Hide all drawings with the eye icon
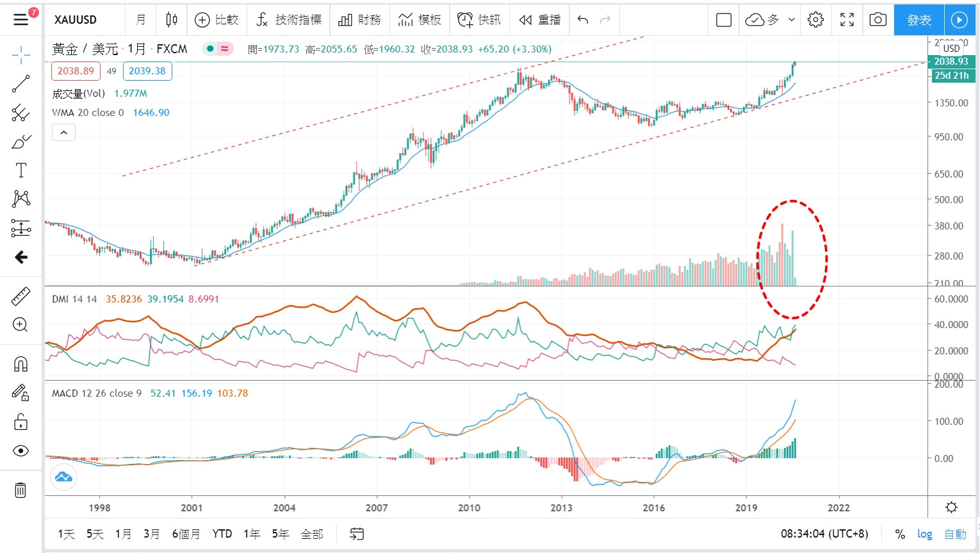The height and width of the screenshot is (553, 980). tap(20, 451)
